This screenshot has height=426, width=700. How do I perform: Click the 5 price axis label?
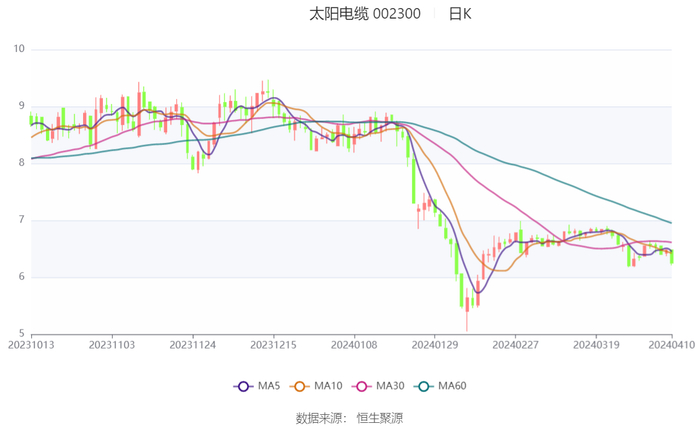pyautogui.click(x=22, y=334)
